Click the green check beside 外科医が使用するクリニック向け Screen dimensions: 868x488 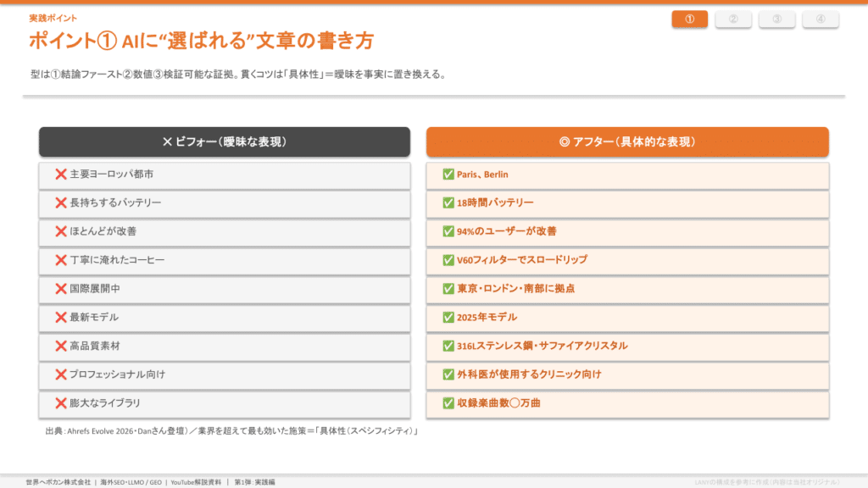click(x=448, y=374)
